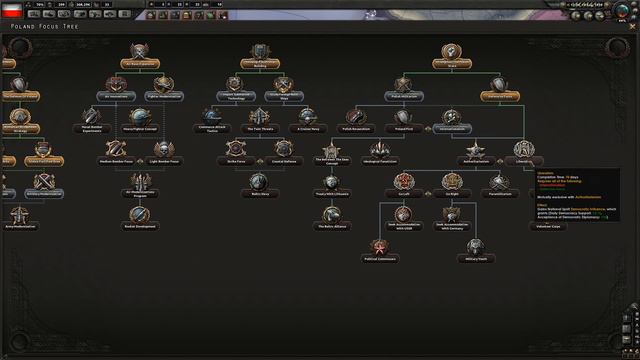Select the Coastal Defense focus
Image resolution: width=640 pixels, height=360 pixels.
[284, 153]
